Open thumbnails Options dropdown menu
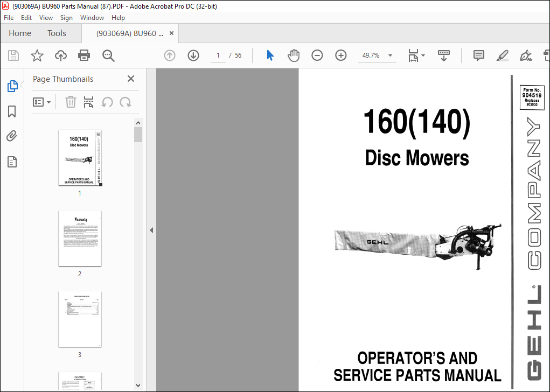Image resolution: width=550 pixels, height=392 pixels. tap(41, 102)
